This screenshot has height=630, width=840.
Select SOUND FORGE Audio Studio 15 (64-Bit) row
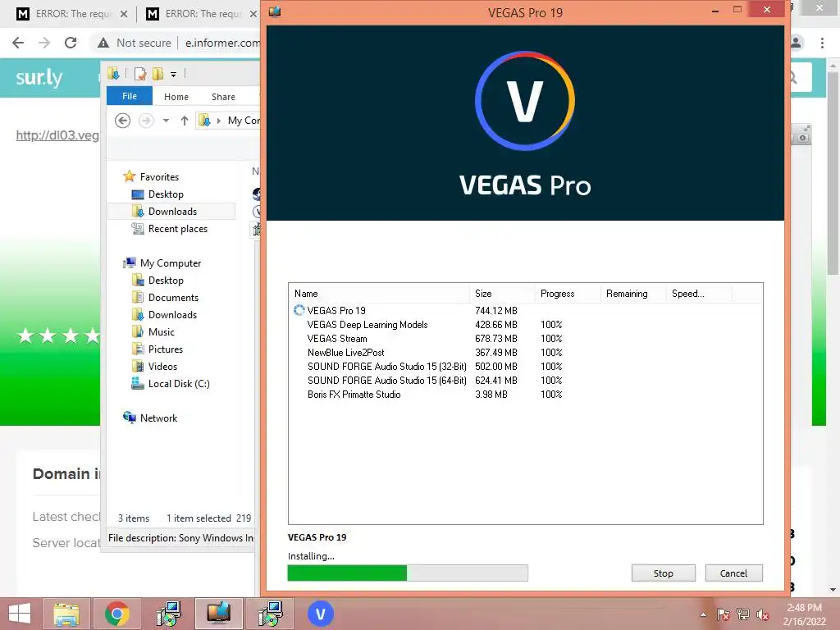525,381
